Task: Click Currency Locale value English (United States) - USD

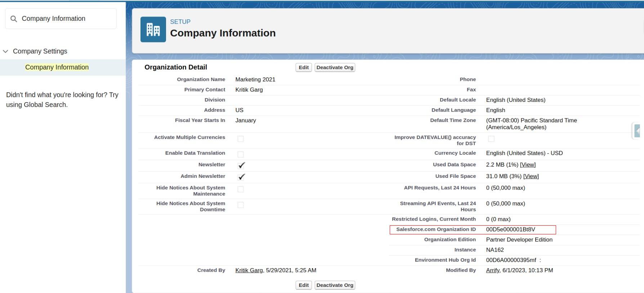Action: coord(524,153)
